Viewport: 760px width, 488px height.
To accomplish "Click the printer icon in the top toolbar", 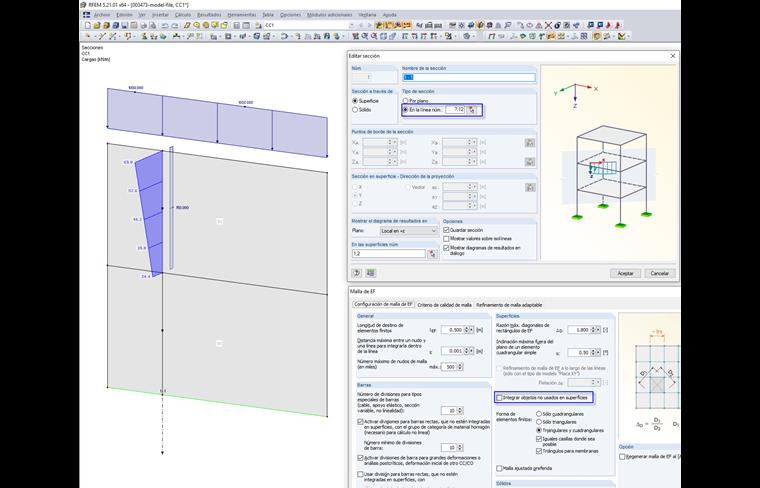I will click(143, 25).
